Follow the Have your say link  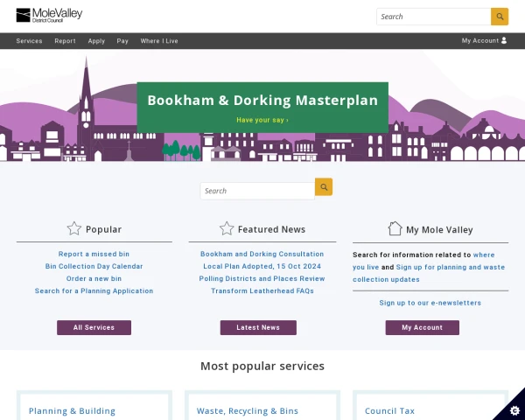(262, 120)
